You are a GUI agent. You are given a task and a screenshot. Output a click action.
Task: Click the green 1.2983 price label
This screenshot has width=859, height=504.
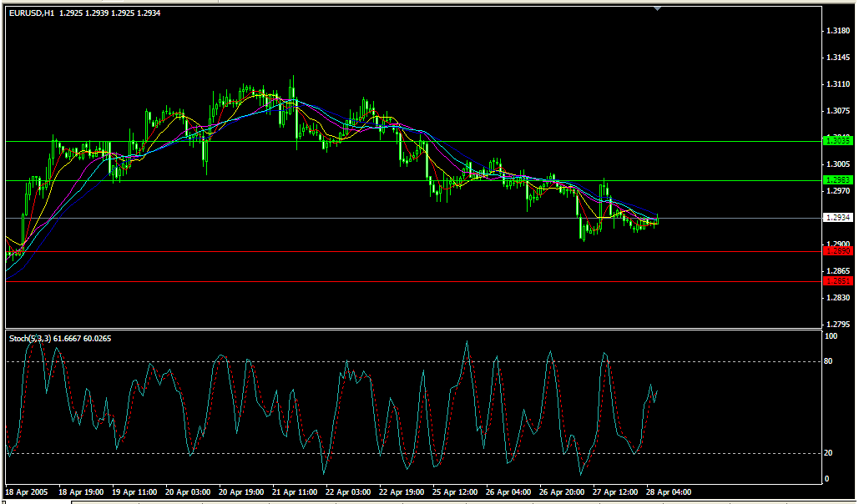pos(837,180)
